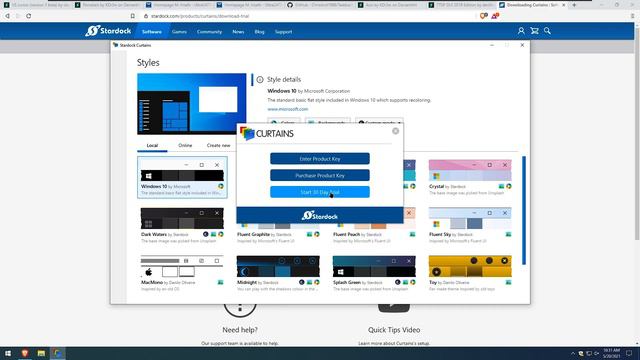Click the Brave shields icon in address bar

(x=484, y=16)
